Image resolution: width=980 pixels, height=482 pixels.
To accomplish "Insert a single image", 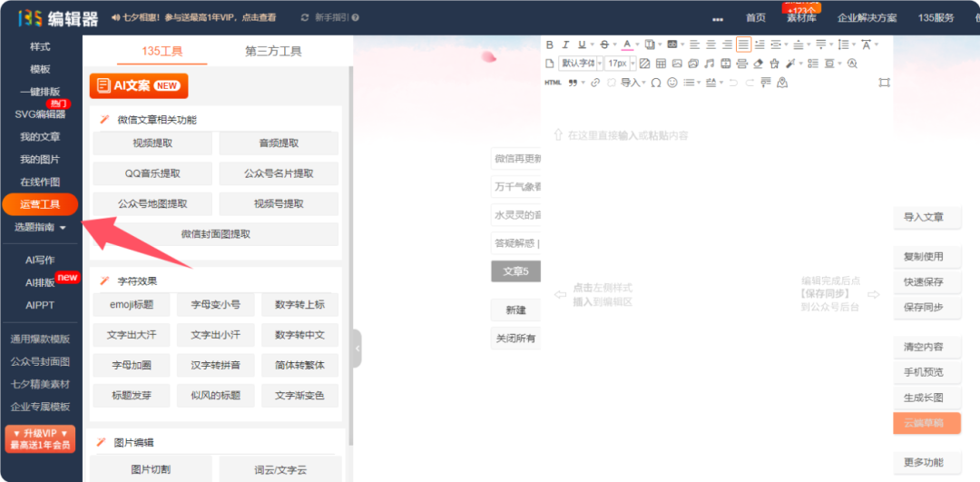I will [x=677, y=64].
